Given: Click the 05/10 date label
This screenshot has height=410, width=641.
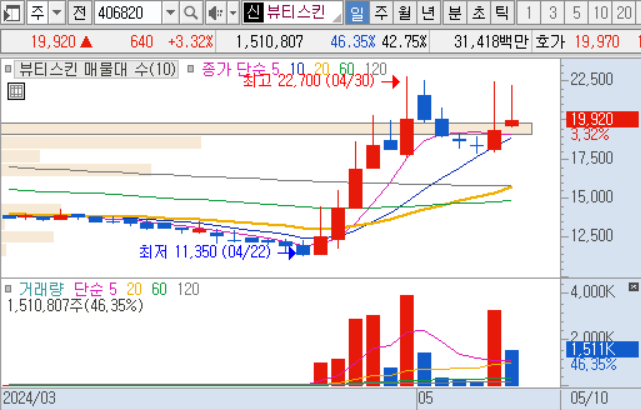Looking at the screenshot, I should click(589, 398).
